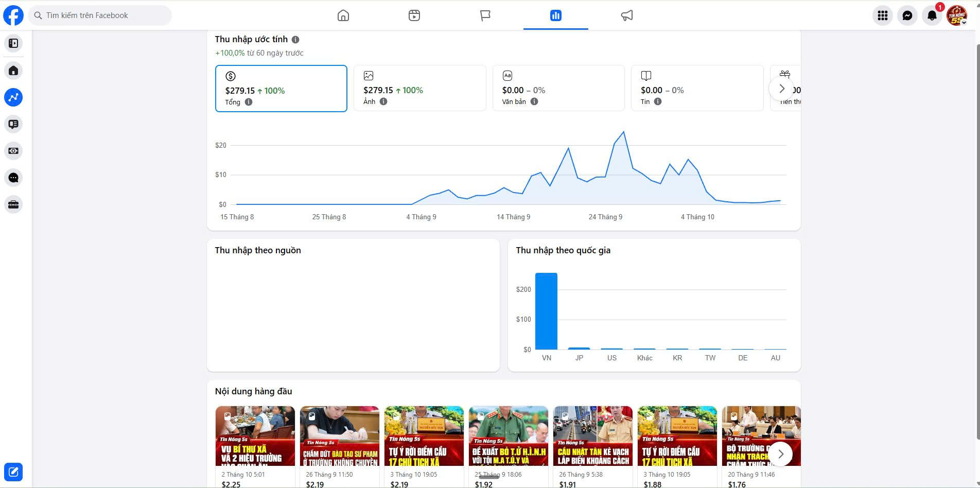Select the Ảnh $279.15 earnings card
The height and width of the screenshot is (488, 980).
pos(420,88)
